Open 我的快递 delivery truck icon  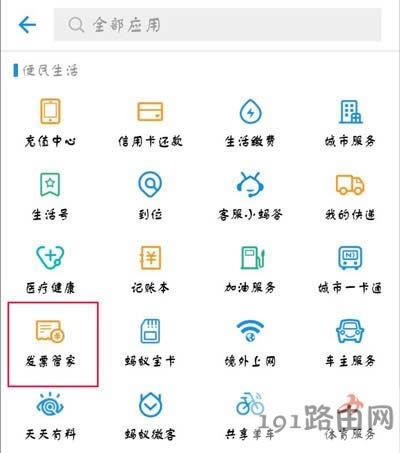350,185
